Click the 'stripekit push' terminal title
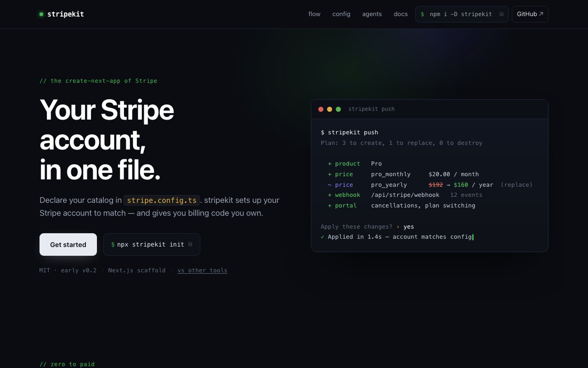Image resolution: width=588 pixels, height=368 pixels. (372, 109)
